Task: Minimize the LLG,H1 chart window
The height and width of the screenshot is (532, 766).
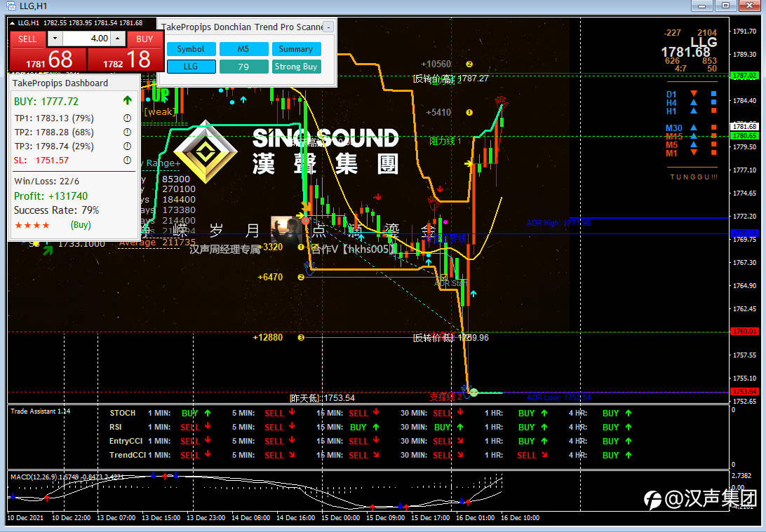Action: tap(701, 6)
